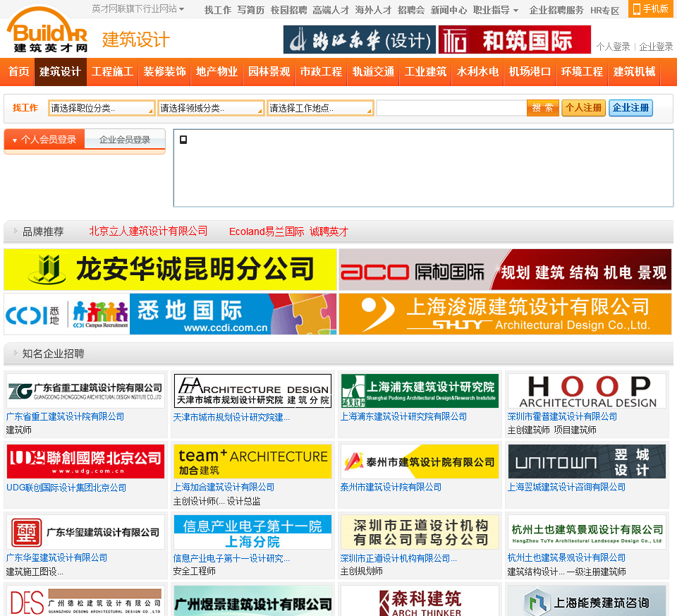The height and width of the screenshot is (616, 677).
Task: Click the 杭州土也建筑景观设计 logo image
Action: (x=587, y=532)
